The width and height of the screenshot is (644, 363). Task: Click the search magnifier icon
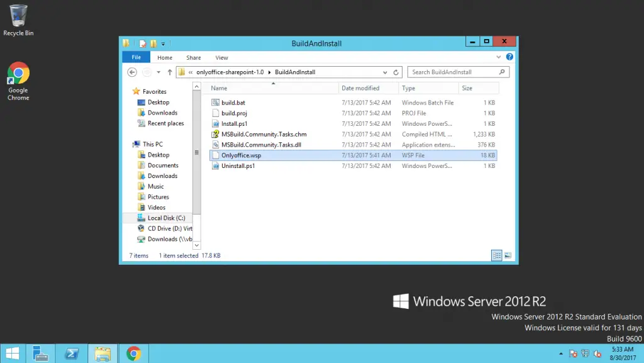(x=502, y=72)
